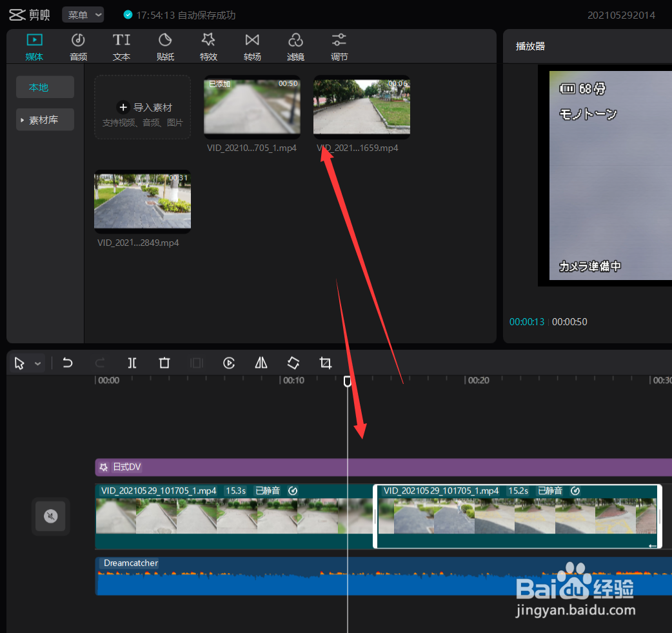Image resolution: width=672 pixels, height=633 pixels.
Task: Open the 菜单 menu dropdown
Action: click(x=83, y=15)
